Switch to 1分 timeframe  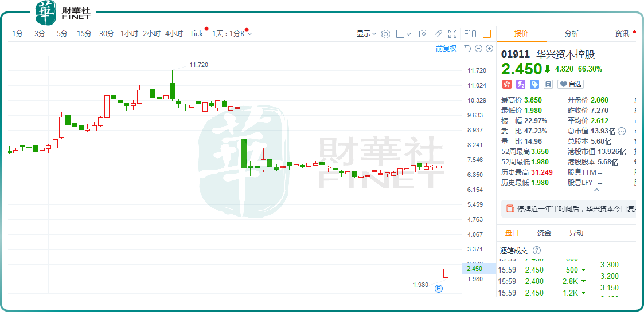coord(17,34)
